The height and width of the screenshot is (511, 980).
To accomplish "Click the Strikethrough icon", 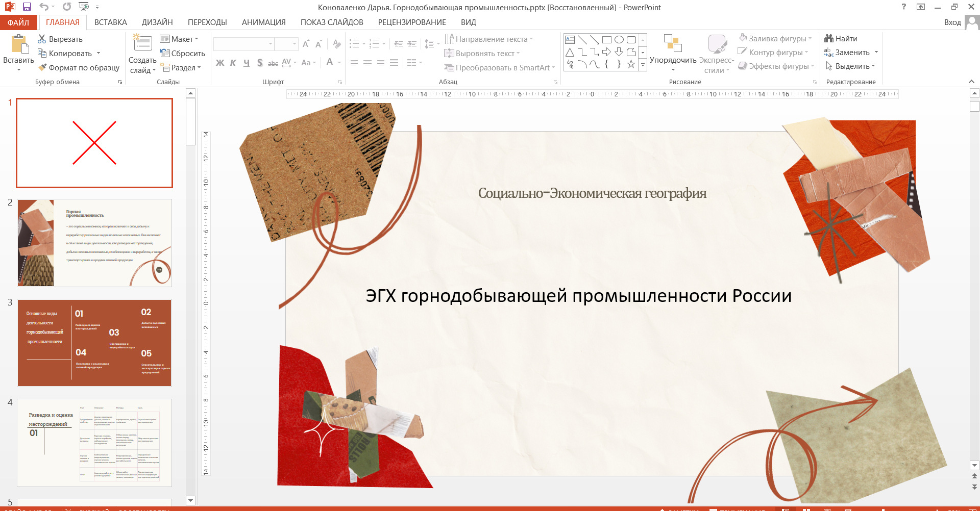I will pos(274,62).
